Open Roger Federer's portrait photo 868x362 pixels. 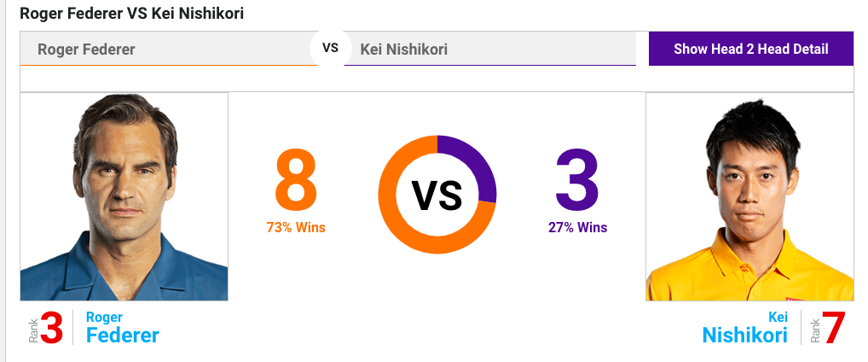point(124,197)
